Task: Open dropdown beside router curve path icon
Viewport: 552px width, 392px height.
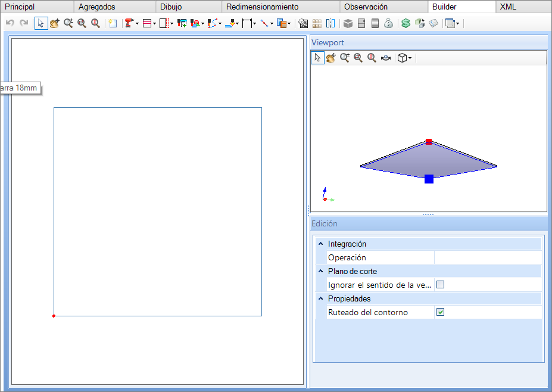Action: pyautogui.click(x=220, y=24)
